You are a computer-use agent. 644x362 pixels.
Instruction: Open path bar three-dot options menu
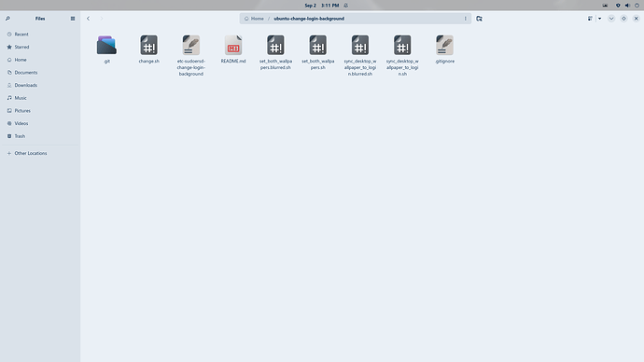[x=466, y=19]
